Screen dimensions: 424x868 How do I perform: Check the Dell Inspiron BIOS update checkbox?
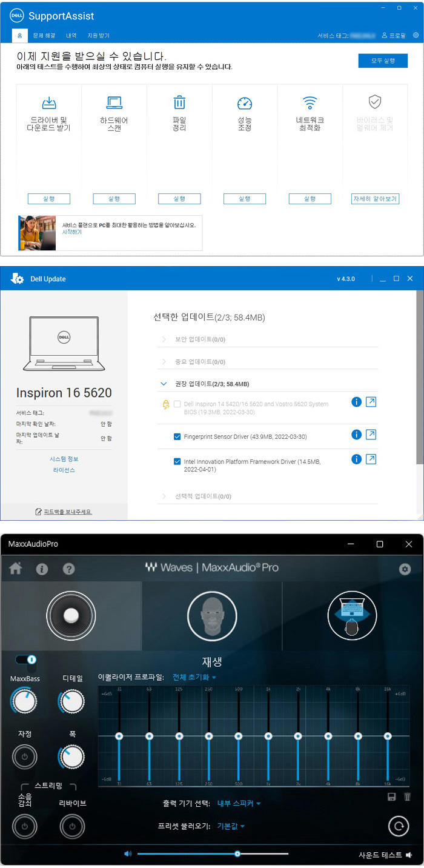(177, 404)
